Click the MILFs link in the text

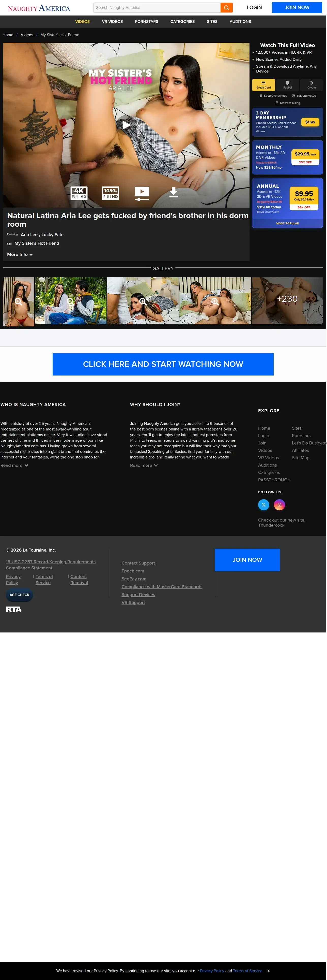[x=136, y=441]
